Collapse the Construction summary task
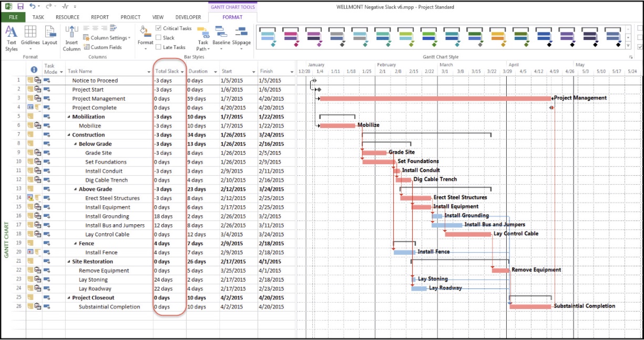The image size is (644, 340). 69,135
